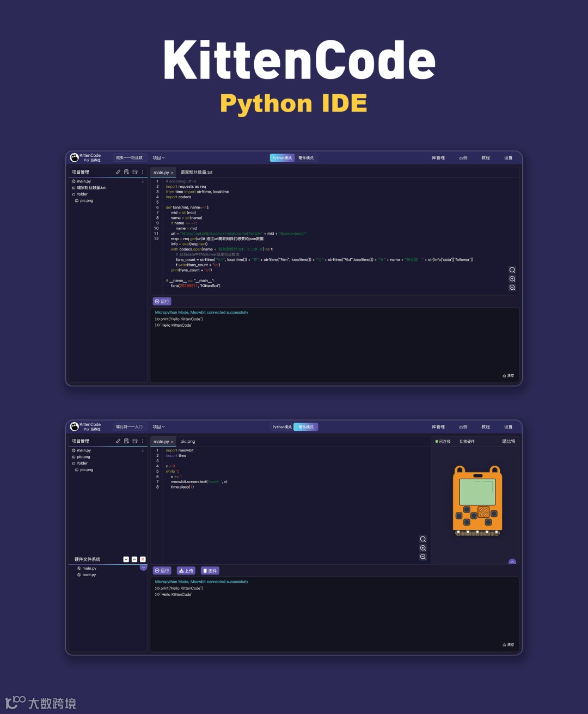Screen dimensions: 588x714
Task: Open the main.py row kebab menu in 喵比特 window
Action: [x=143, y=450]
